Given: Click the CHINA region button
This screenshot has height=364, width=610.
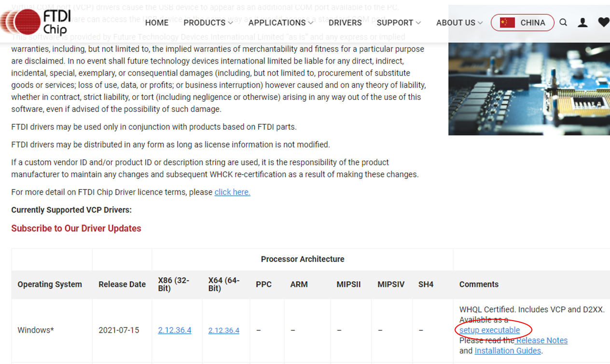Looking at the screenshot, I should (523, 23).
